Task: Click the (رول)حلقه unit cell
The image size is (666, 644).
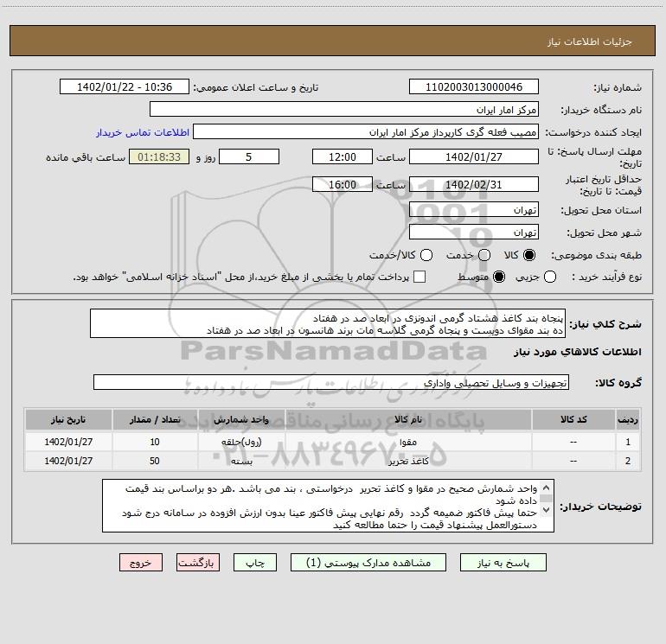Action: [x=241, y=442]
